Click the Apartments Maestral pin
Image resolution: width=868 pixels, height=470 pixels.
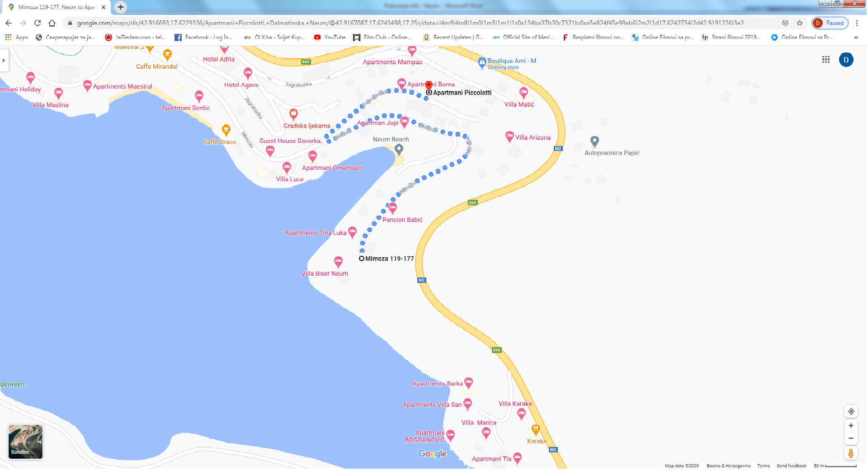point(87,86)
